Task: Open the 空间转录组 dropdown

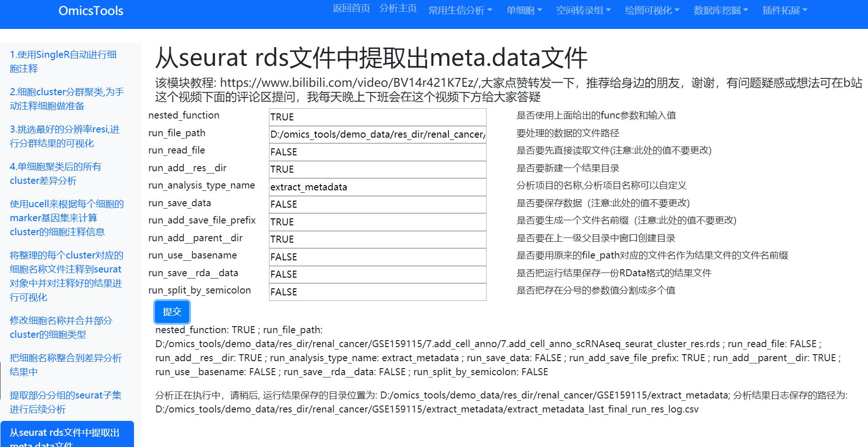Action: (583, 10)
